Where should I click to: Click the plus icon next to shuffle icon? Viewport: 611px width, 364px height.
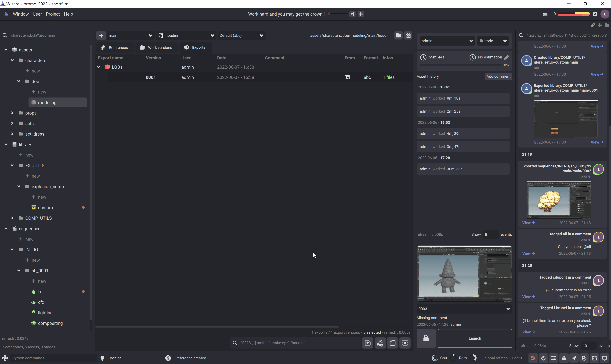pyautogui.click(x=361, y=14)
